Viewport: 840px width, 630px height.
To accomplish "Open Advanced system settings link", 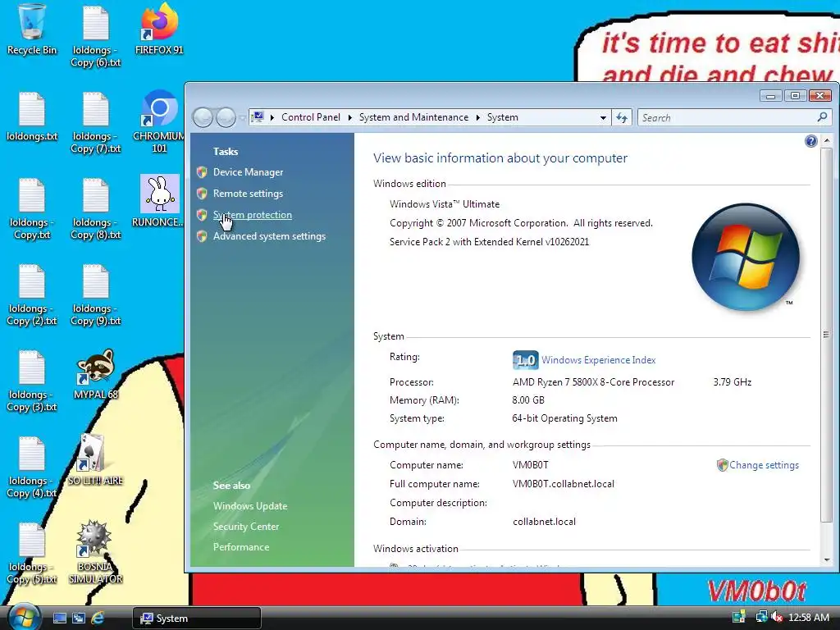I will (269, 236).
